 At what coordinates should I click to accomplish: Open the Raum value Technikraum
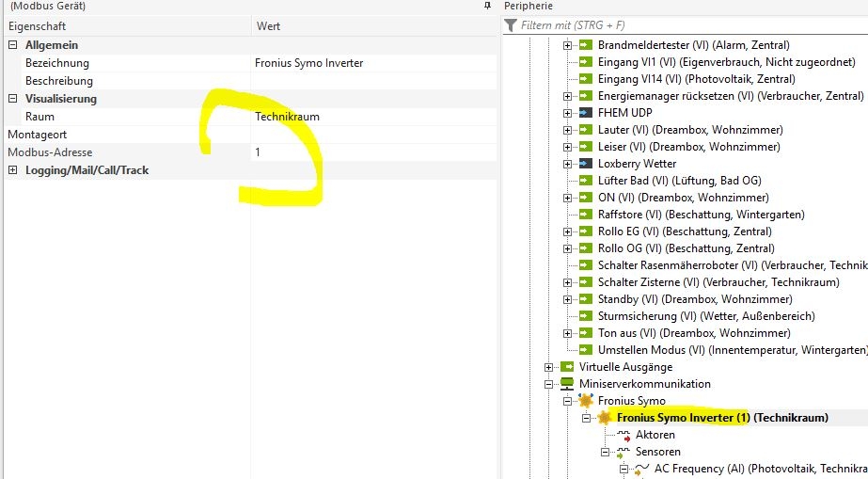373,117
